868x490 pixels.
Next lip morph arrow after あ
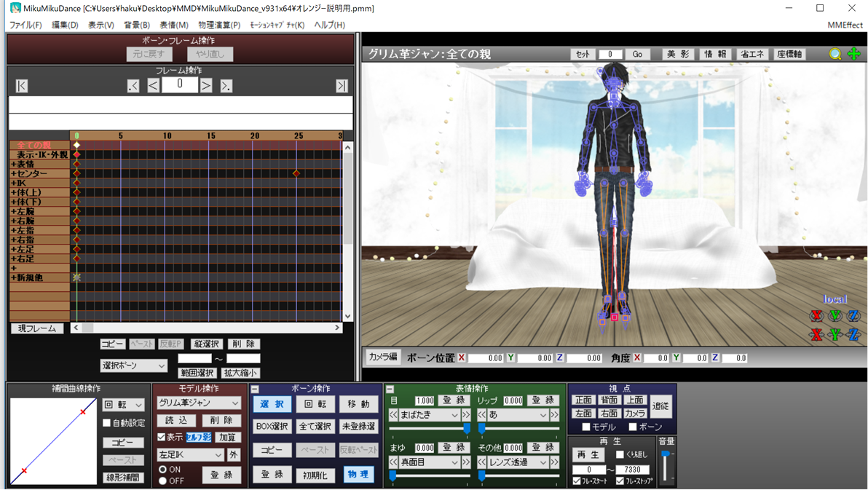554,415
